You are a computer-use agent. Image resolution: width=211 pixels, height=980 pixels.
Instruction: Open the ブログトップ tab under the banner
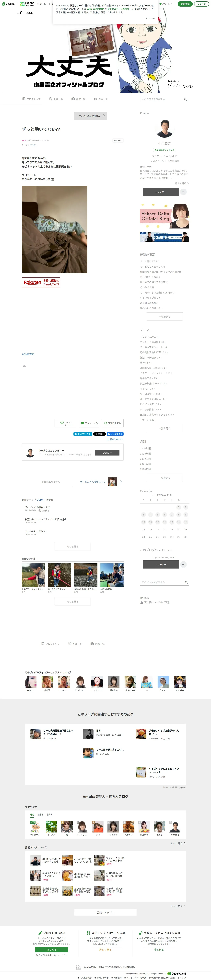(31, 99)
